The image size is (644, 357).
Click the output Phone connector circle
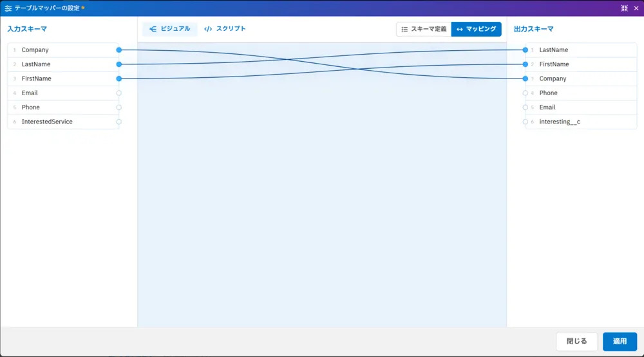[526, 93]
